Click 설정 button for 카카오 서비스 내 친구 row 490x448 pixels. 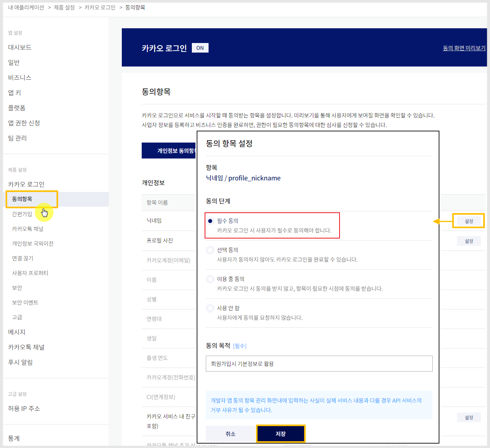click(x=469, y=417)
